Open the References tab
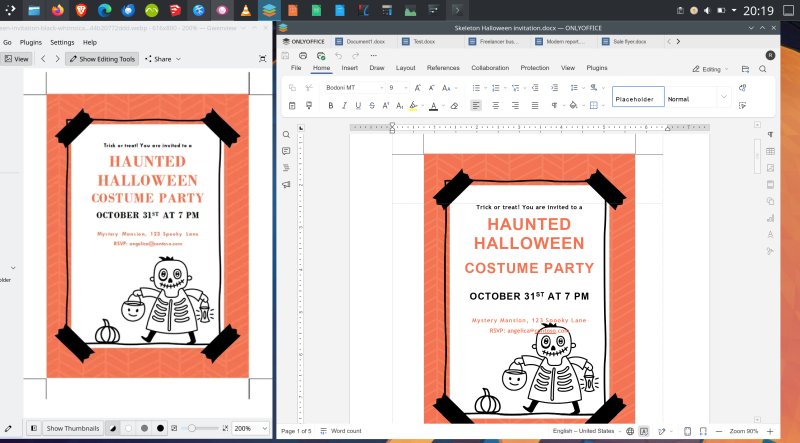Screen dimensions: 800x443 pos(443,68)
